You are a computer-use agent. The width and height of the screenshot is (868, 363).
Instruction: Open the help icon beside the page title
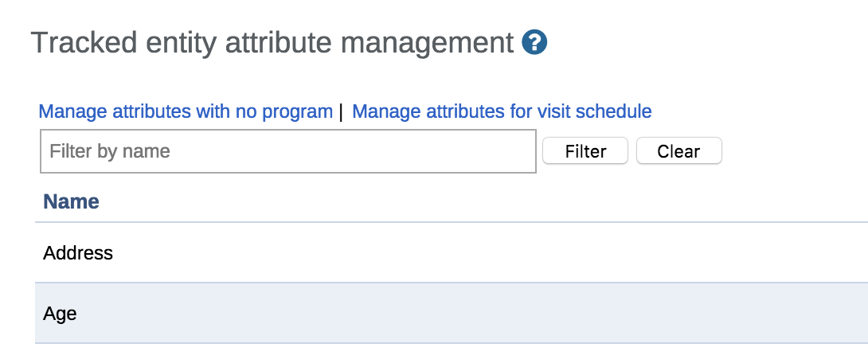534,42
